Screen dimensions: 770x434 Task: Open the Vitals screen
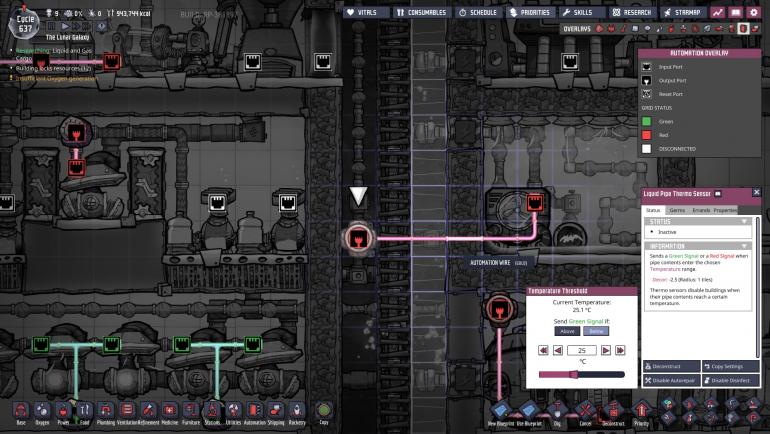click(x=366, y=12)
